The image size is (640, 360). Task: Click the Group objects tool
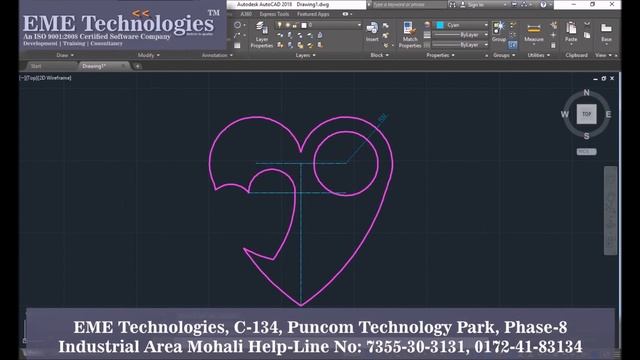tap(498, 31)
